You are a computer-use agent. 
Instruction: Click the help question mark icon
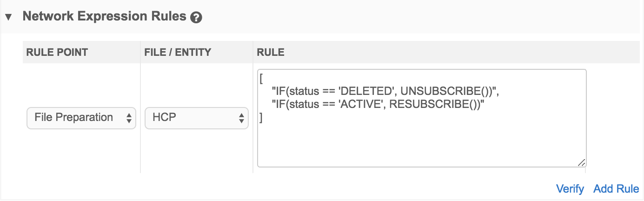[x=196, y=18]
